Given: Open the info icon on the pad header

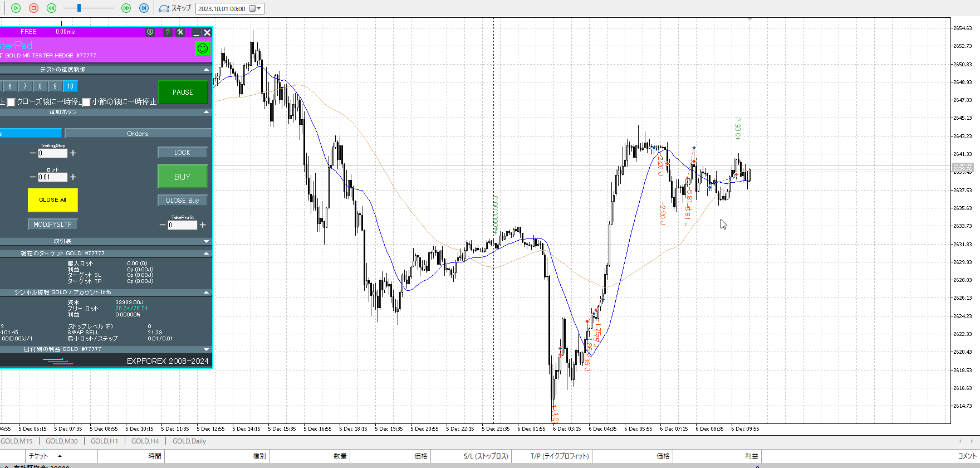Looking at the screenshot, I should (x=150, y=32).
